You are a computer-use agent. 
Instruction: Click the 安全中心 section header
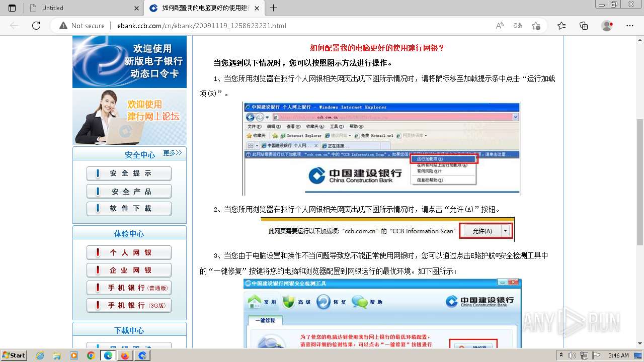click(x=140, y=155)
